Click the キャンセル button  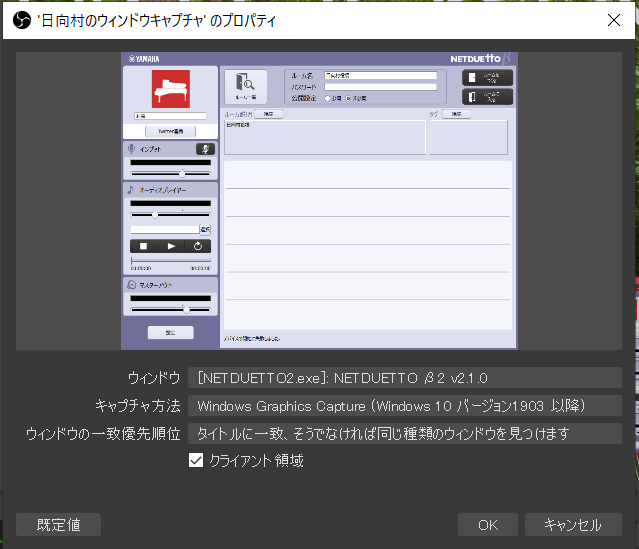[573, 525]
